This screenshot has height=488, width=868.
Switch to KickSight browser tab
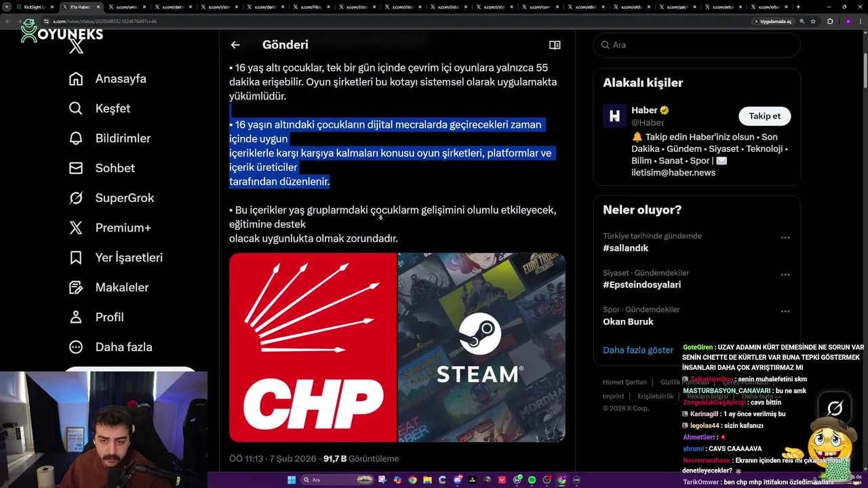tap(35, 7)
